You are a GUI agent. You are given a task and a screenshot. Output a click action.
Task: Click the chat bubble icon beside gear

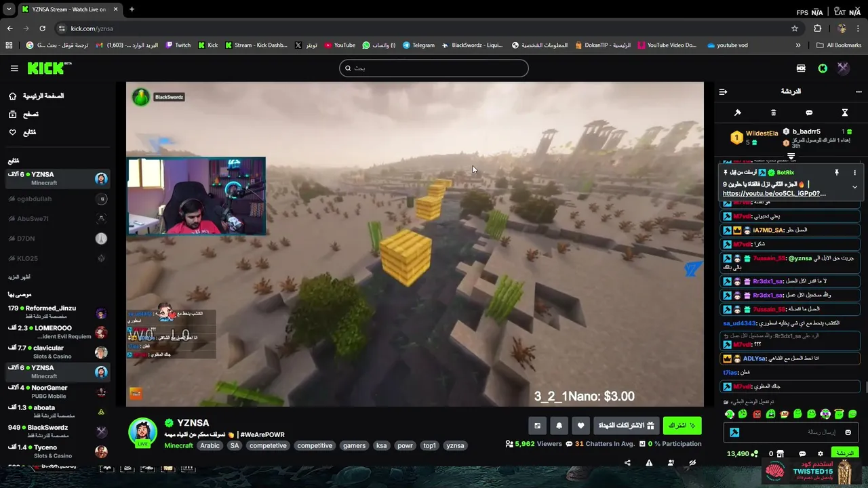(802, 453)
